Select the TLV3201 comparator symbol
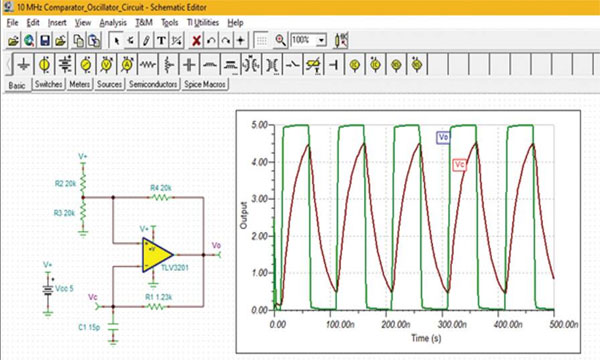This screenshot has height=360, width=600. 157,255
